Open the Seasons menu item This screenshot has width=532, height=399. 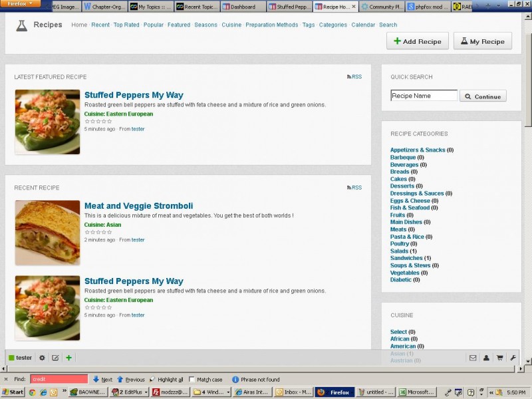pos(205,25)
